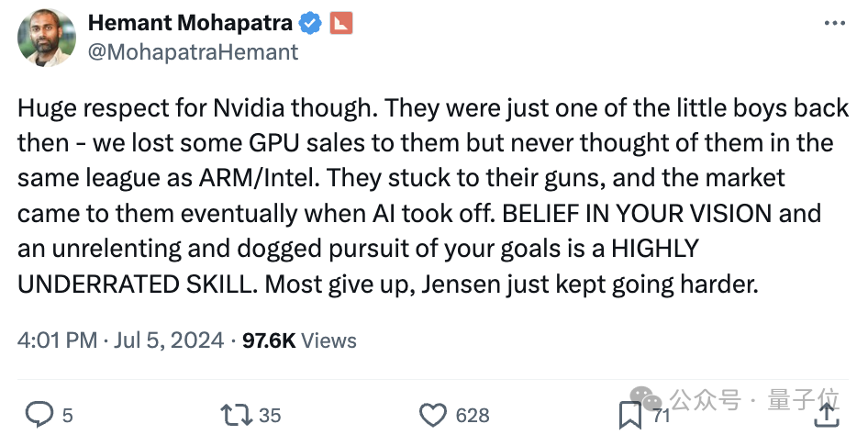
Task: Click the reply speech bubble icon
Action: (39, 415)
